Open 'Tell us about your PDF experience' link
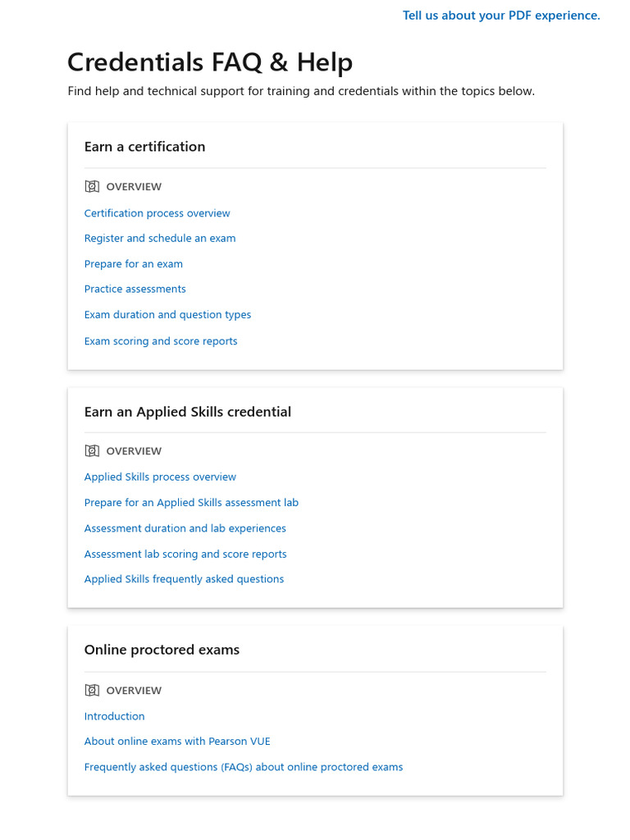Screen dimensions: 630x840 point(501,16)
